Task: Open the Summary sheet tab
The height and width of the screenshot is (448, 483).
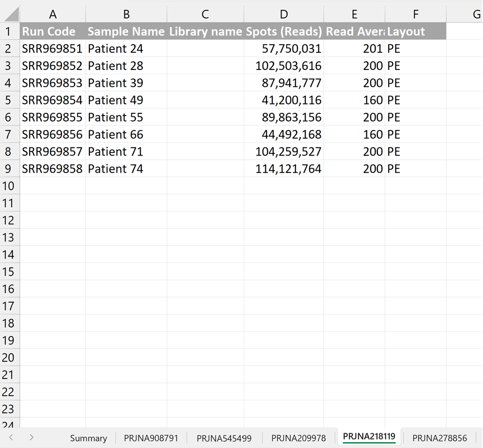Action: click(x=89, y=438)
